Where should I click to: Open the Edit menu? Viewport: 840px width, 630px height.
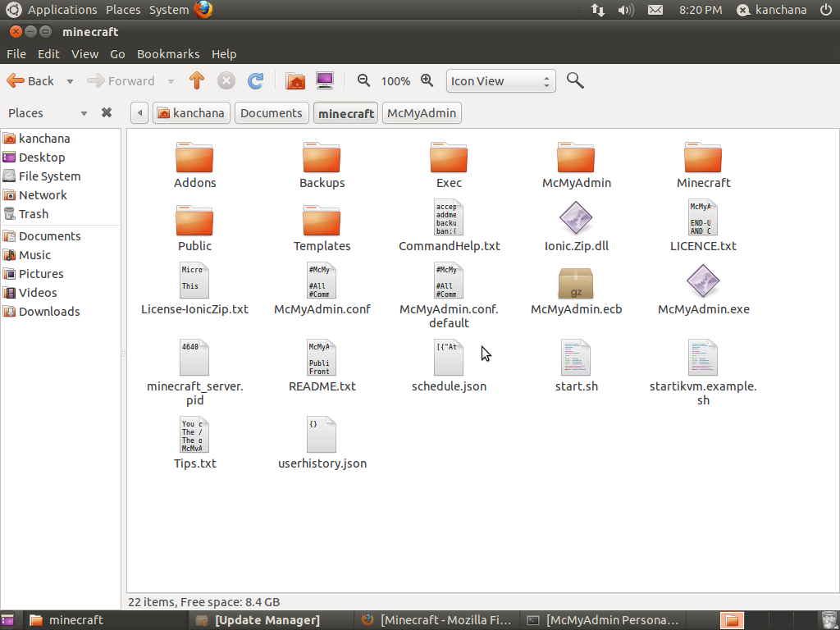tap(48, 54)
